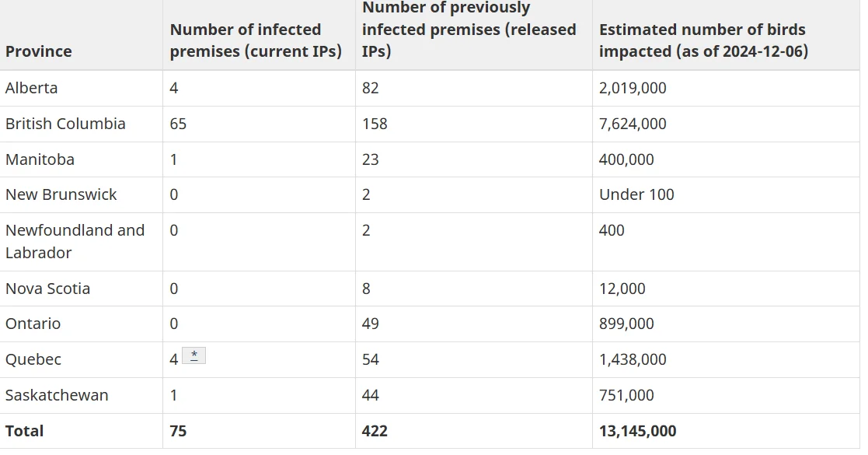Image resolution: width=868 pixels, height=455 pixels.
Task: Select the Ontario province cell
Action: point(33,324)
